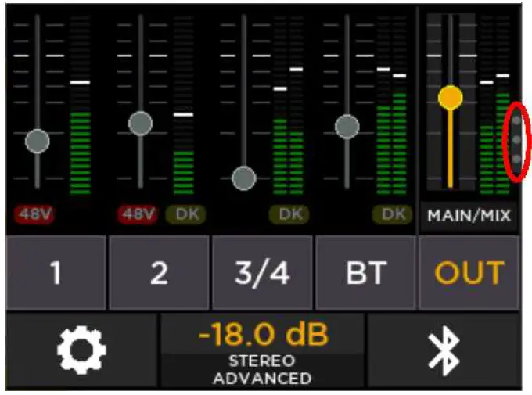Screen dimensions: 532x395
Task: Select the OUT tab
Action: 469,272
